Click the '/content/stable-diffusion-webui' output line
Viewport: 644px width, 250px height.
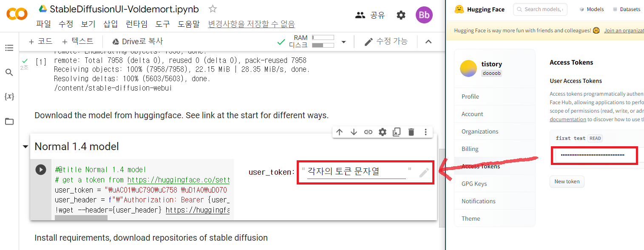tap(113, 88)
